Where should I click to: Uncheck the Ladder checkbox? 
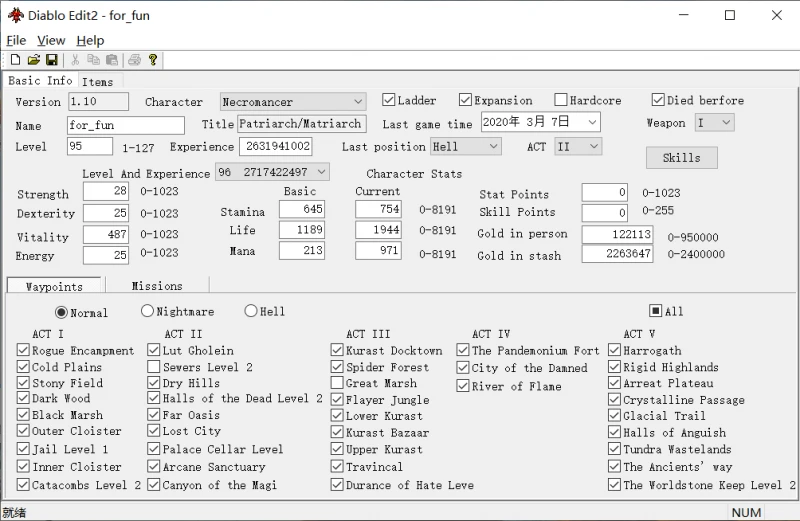(389, 100)
